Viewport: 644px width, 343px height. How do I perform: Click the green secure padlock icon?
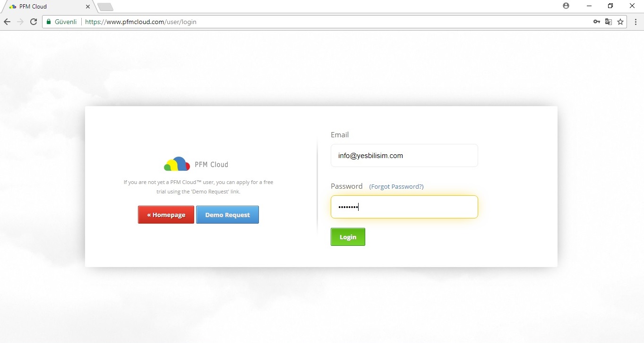(x=49, y=22)
